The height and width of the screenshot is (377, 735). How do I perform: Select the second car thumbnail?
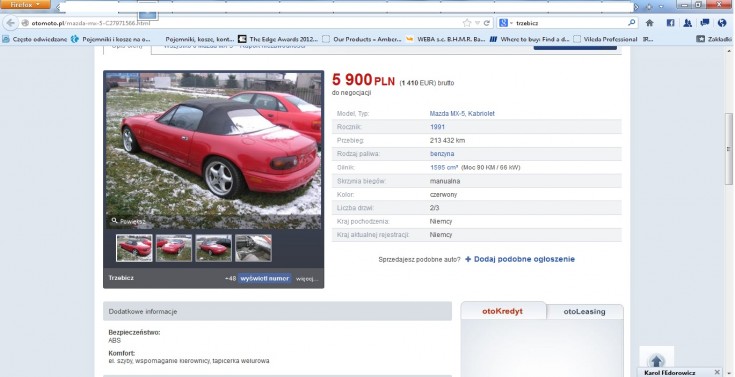point(174,248)
